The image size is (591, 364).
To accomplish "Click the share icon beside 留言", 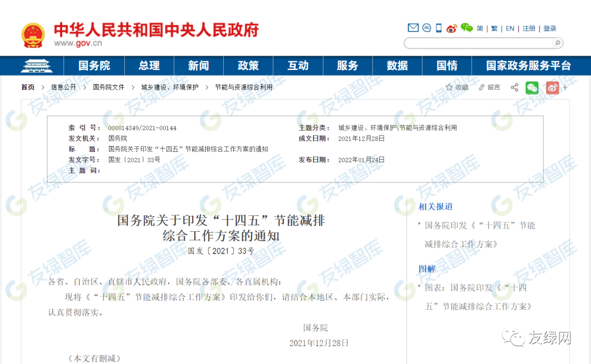I will pyautogui.click(x=514, y=87).
